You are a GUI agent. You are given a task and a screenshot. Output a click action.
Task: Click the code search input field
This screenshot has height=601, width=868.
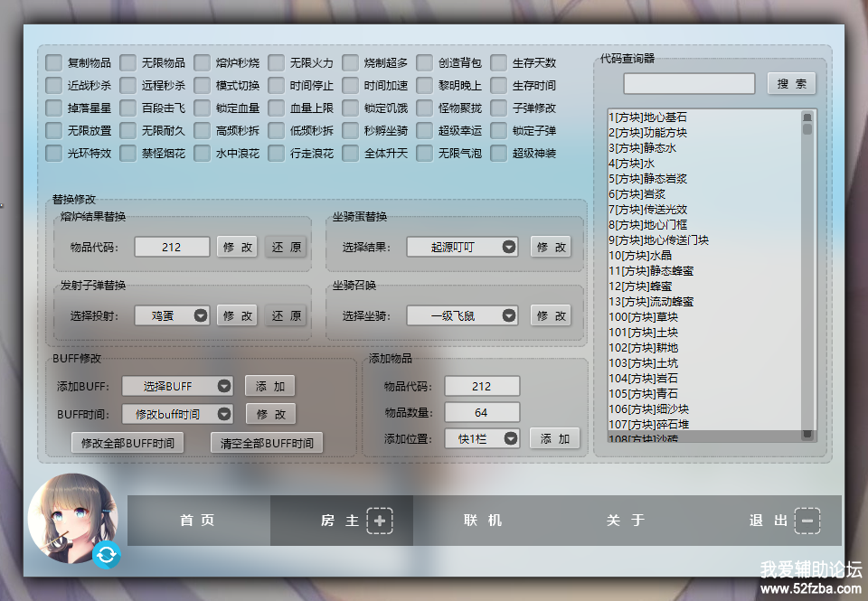pyautogui.click(x=689, y=83)
